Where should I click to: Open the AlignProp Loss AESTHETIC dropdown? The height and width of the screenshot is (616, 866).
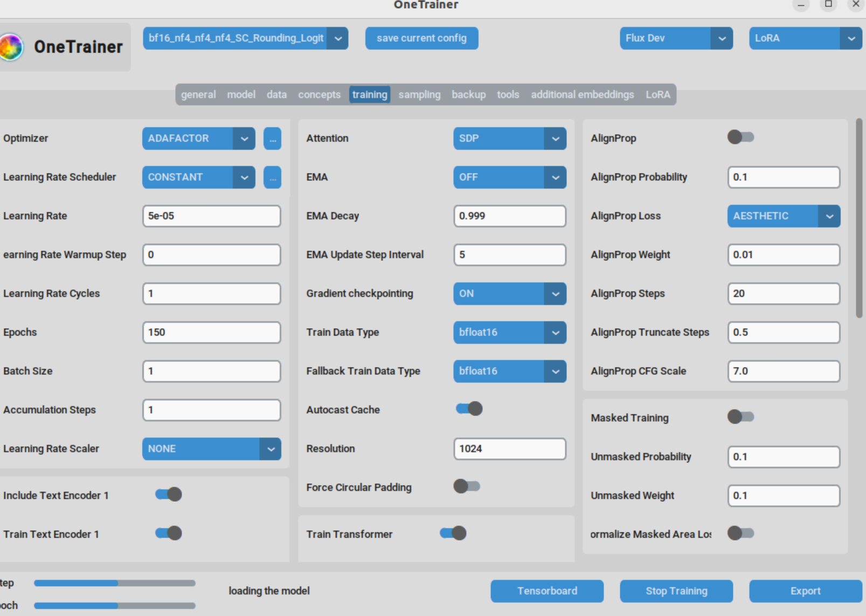(784, 216)
